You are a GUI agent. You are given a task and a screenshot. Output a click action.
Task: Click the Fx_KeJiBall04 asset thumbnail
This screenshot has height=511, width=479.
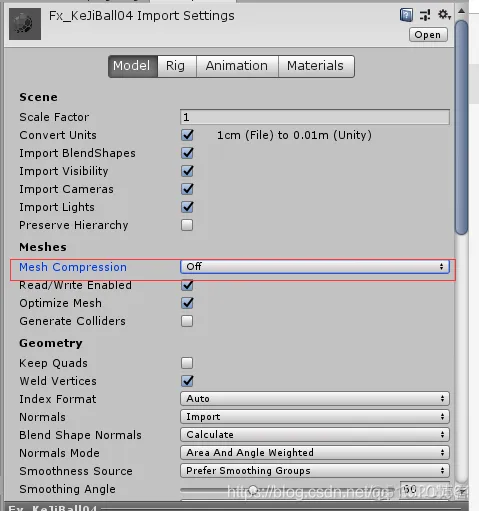pos(25,24)
